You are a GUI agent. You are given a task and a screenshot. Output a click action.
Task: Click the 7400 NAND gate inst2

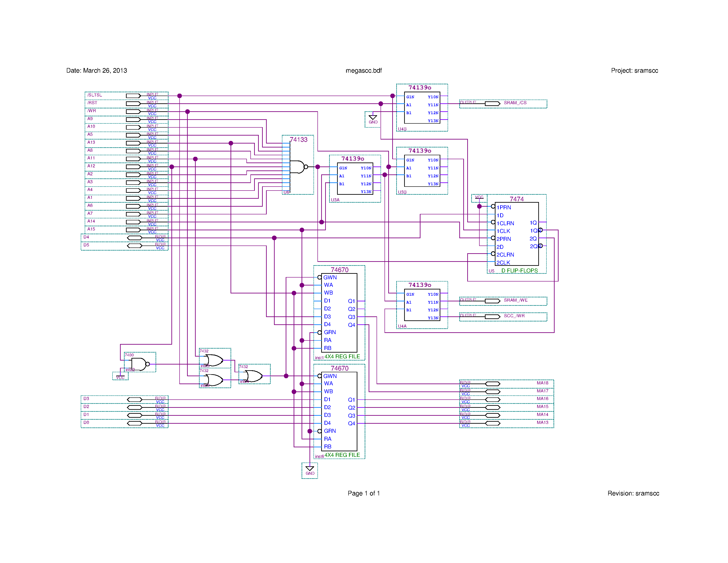coord(140,364)
